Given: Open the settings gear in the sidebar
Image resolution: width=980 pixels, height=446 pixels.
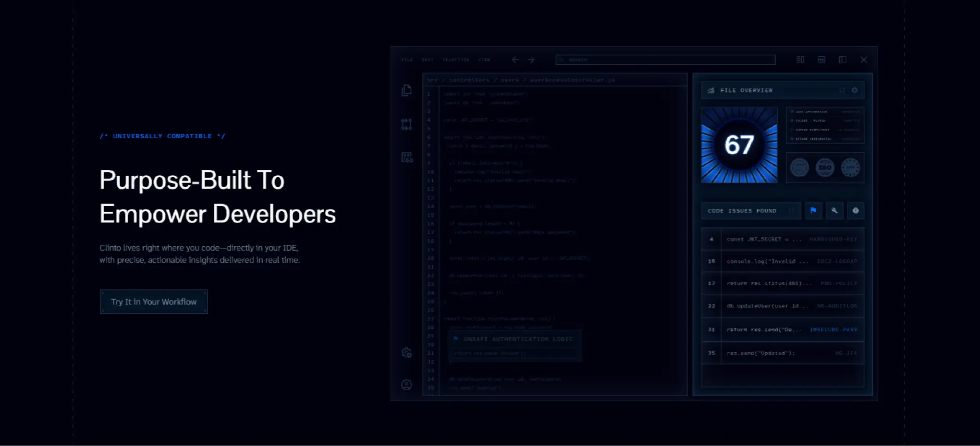Looking at the screenshot, I should pyautogui.click(x=406, y=353).
